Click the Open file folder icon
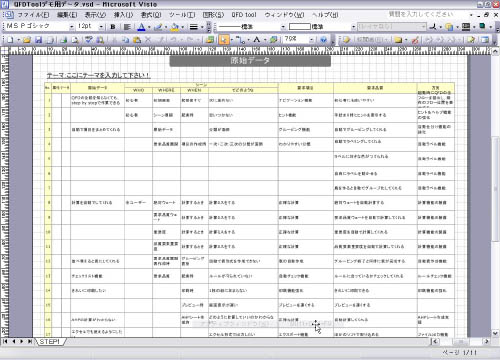Image resolution: width=500 pixels, height=360 pixels. click(x=27, y=40)
